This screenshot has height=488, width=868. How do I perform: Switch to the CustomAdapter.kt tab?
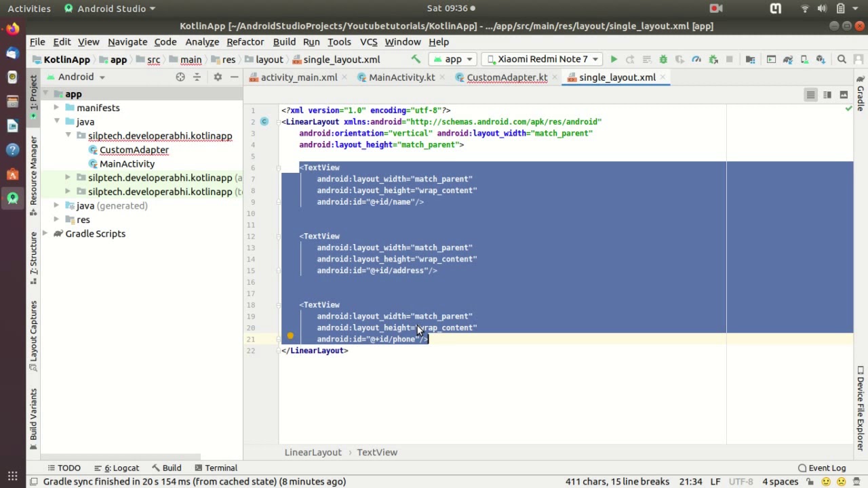tap(507, 77)
